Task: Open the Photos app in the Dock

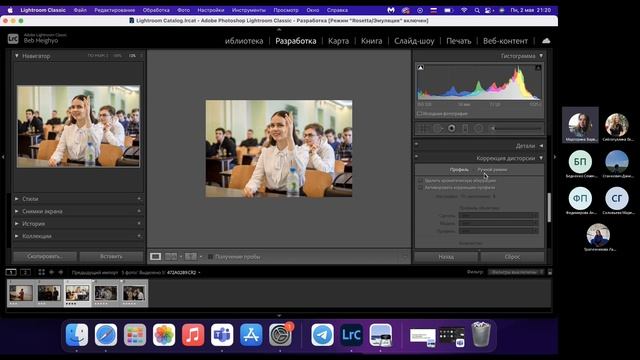Action: tap(164, 335)
